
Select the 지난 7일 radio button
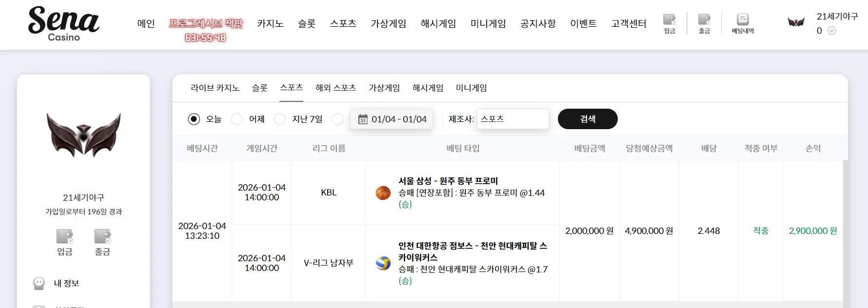tap(279, 119)
